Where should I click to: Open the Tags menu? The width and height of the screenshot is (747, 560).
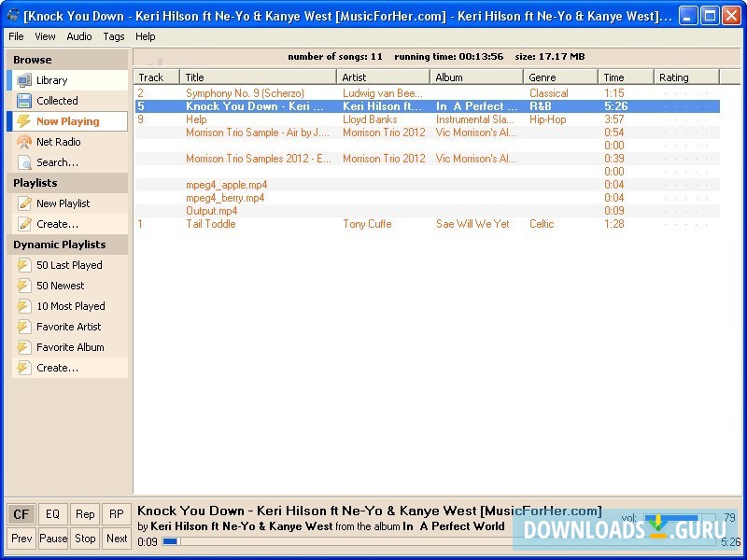click(x=114, y=36)
